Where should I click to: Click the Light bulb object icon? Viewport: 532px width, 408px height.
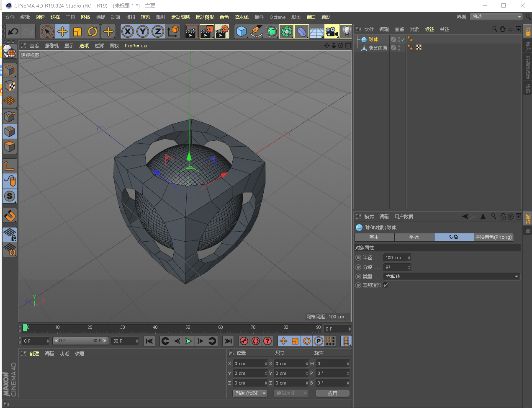tap(347, 31)
